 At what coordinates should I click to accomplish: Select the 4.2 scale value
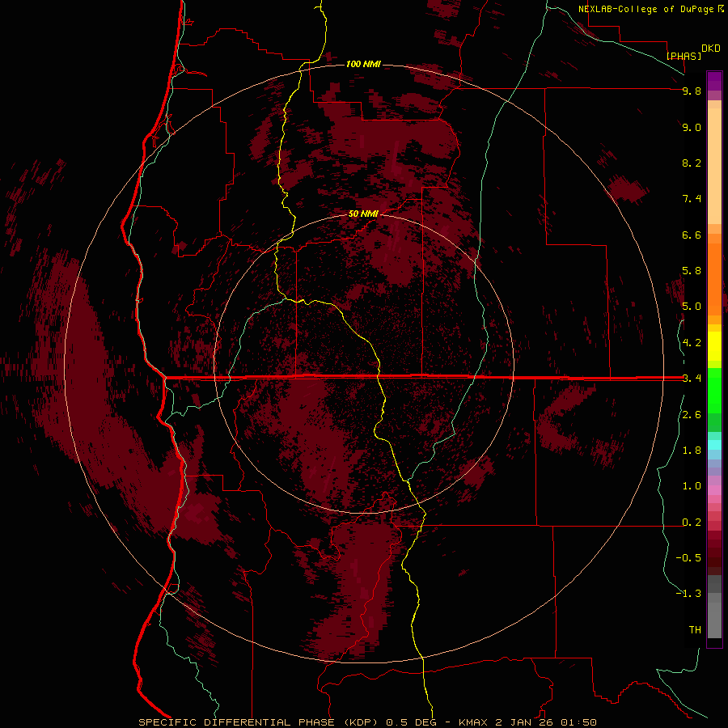(x=692, y=343)
